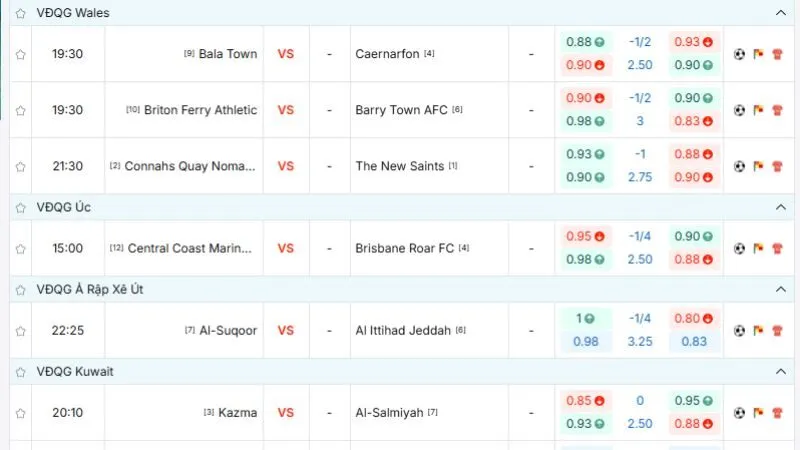Screen dimensions: 800x450
Task: Click the corner flag icon for Al-Suqoor match
Action: pyautogui.click(x=757, y=330)
